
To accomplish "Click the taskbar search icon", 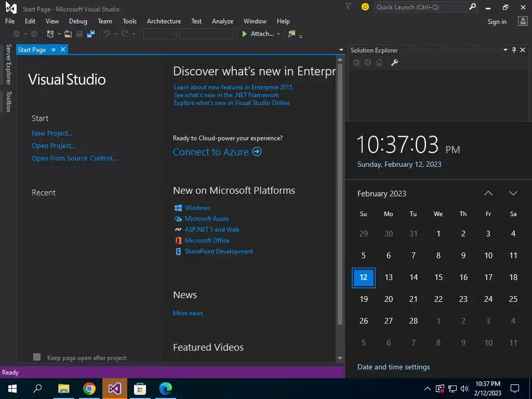I will (37, 389).
